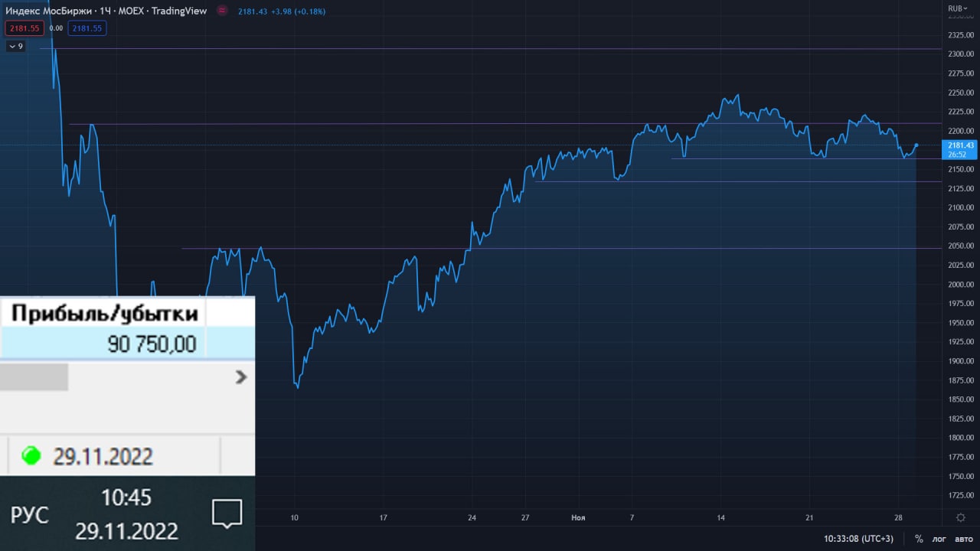Open chart settings gear icon
This screenshot has width=980, height=551.
961,517
